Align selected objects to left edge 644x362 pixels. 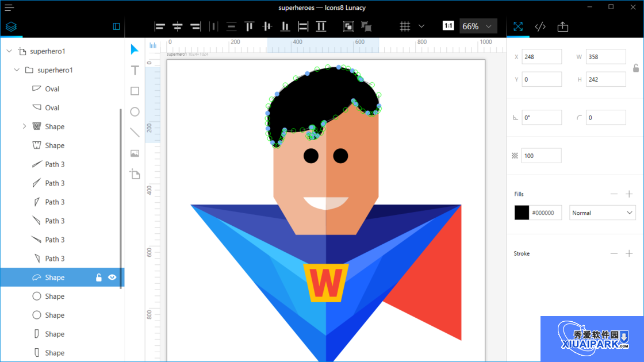click(x=159, y=26)
